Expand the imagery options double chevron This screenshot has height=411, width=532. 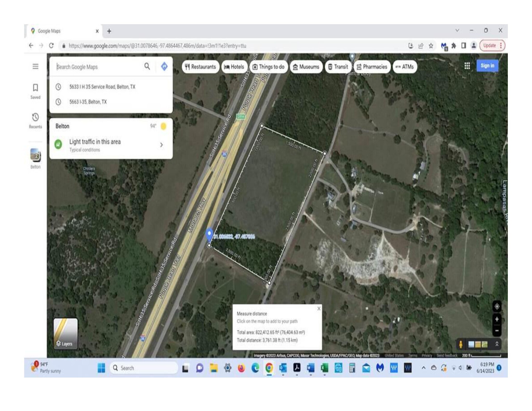[x=497, y=344]
